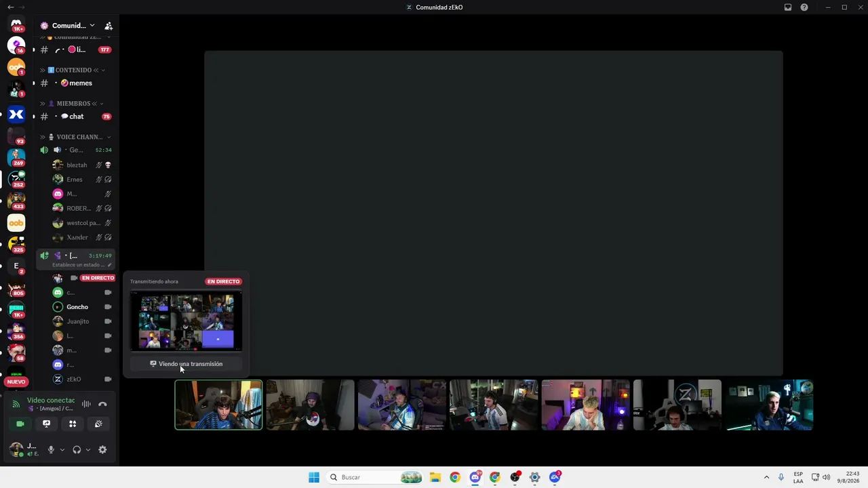Open Discord user settings gear
The width and height of the screenshot is (868, 488).
pos(102,450)
